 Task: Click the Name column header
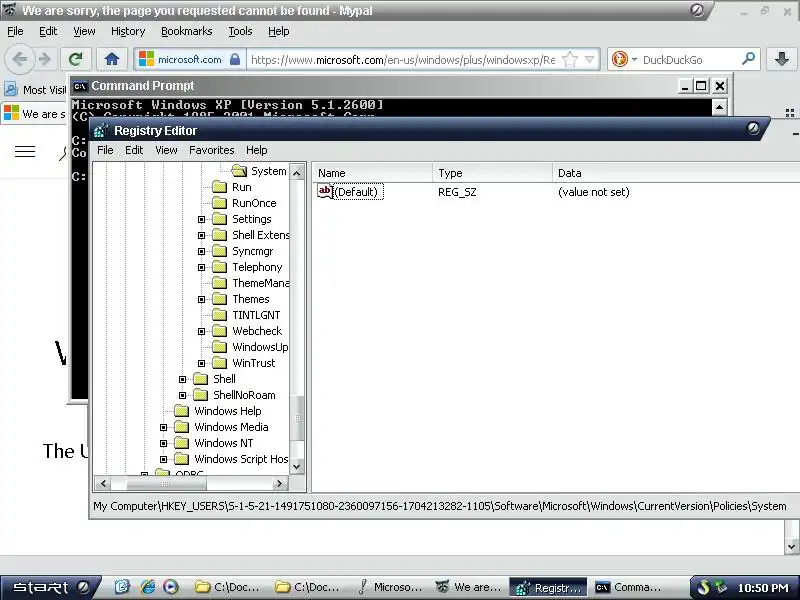pyautogui.click(x=372, y=173)
